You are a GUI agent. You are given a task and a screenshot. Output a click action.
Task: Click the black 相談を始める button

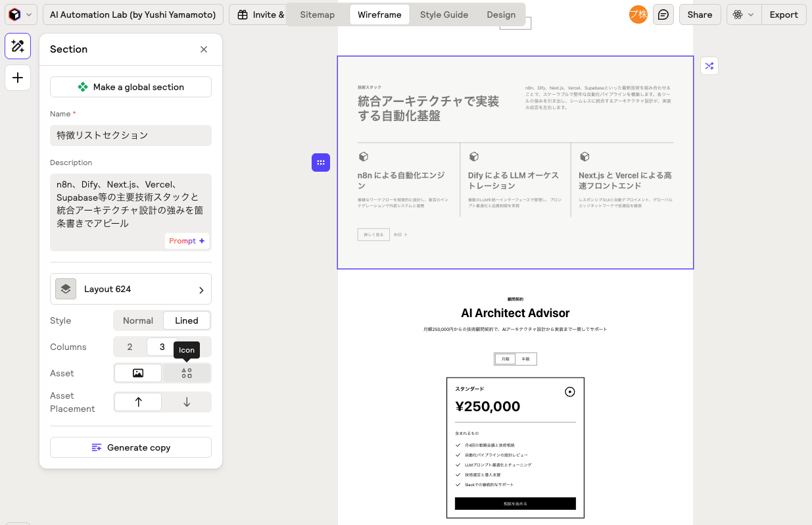click(x=515, y=503)
